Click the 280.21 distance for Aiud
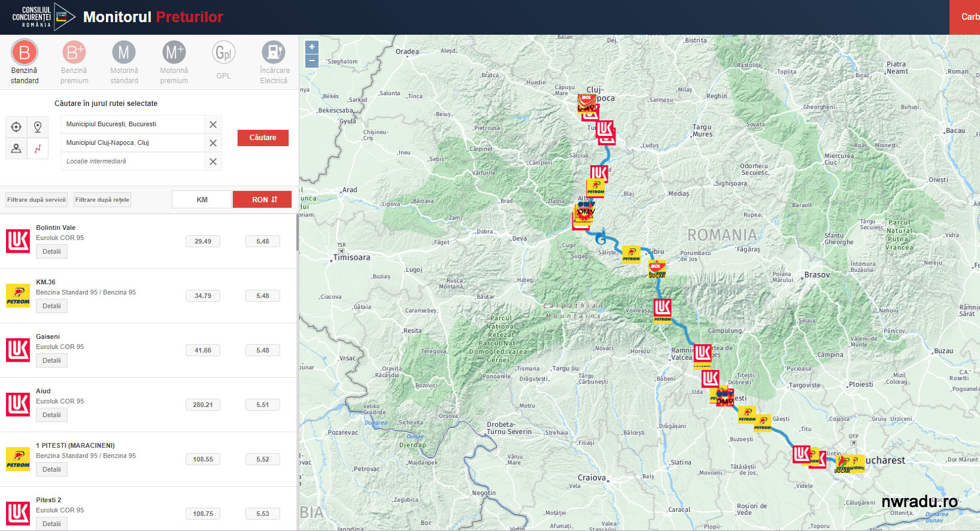 point(203,405)
